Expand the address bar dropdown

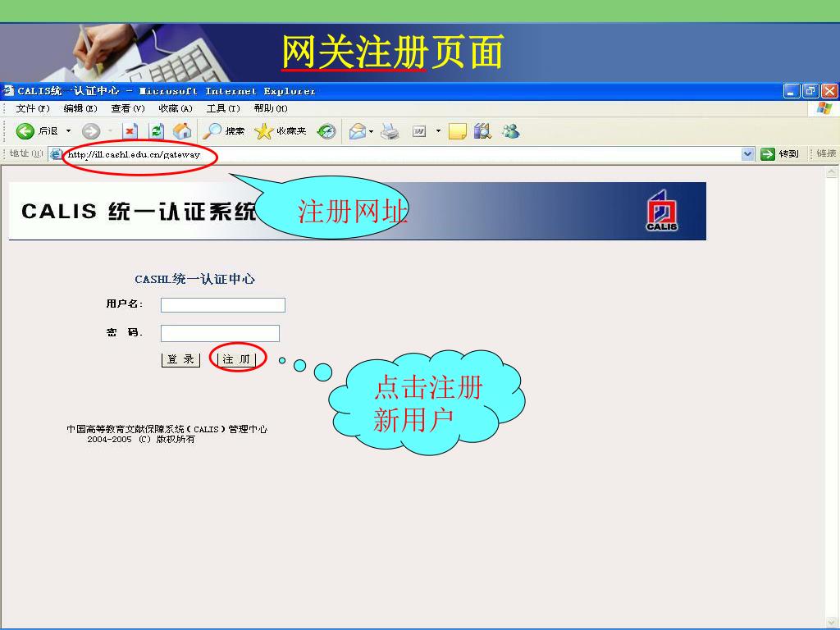tap(748, 154)
